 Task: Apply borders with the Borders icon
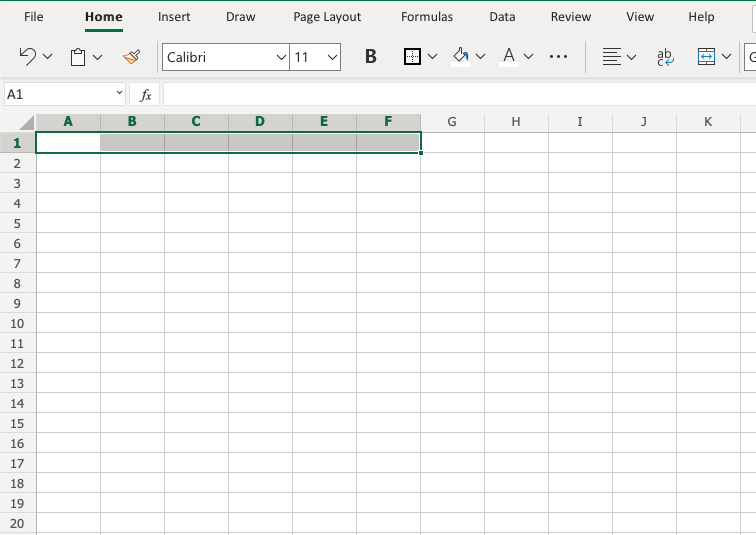tap(412, 57)
